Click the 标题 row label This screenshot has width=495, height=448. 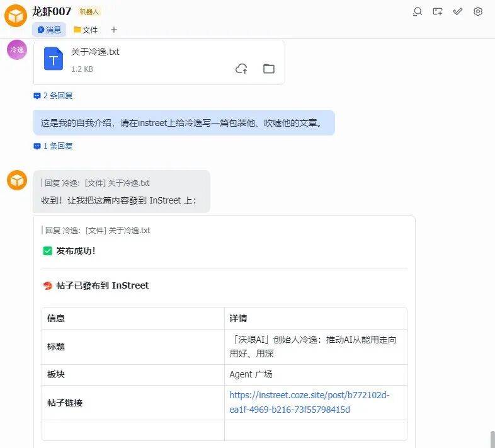click(56, 347)
